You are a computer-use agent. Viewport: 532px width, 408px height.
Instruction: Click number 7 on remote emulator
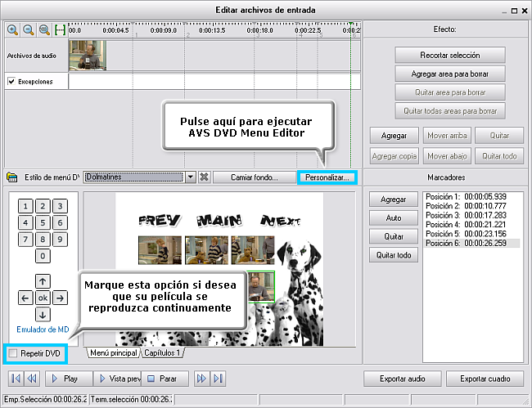coord(25,240)
